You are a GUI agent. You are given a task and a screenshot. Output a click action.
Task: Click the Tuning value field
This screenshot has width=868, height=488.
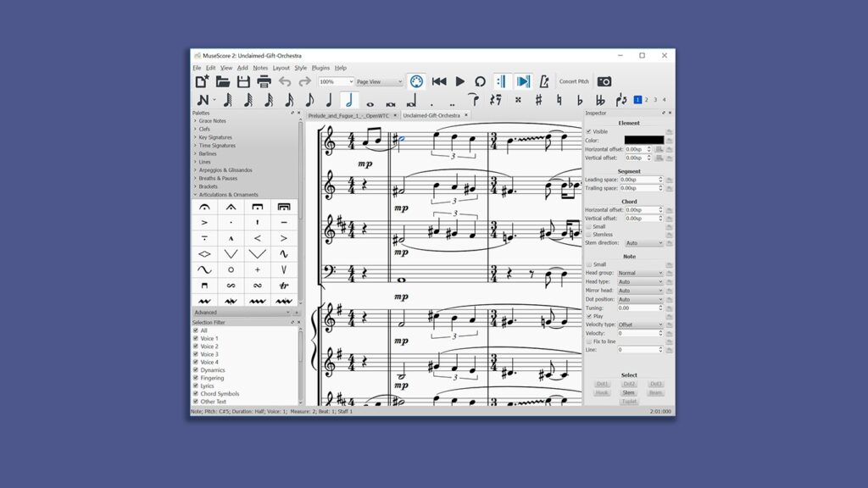tap(640, 308)
